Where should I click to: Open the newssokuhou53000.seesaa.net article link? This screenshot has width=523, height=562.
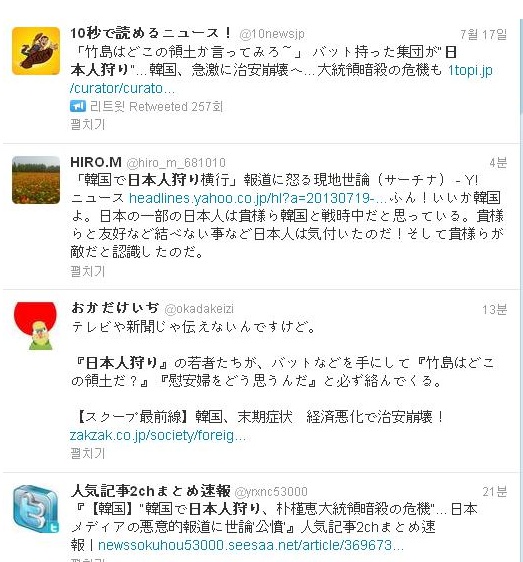pos(251,545)
